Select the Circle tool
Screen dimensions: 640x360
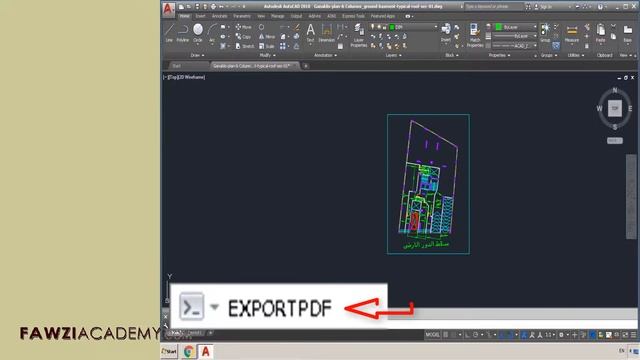198,33
